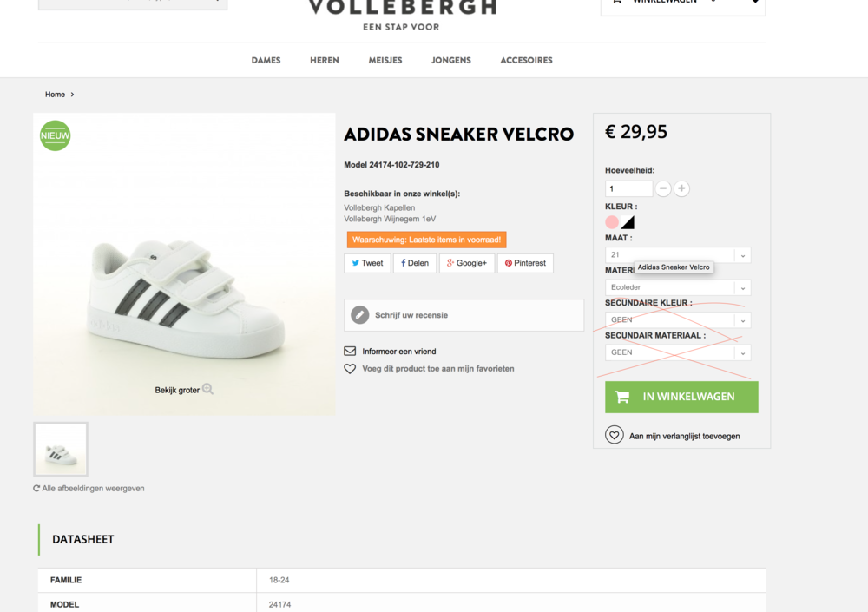Click the Home breadcrumb link

click(55, 94)
